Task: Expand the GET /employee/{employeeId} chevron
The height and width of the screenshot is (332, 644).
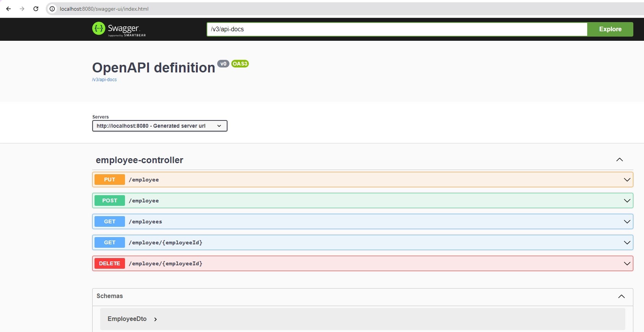Action: coord(627,242)
